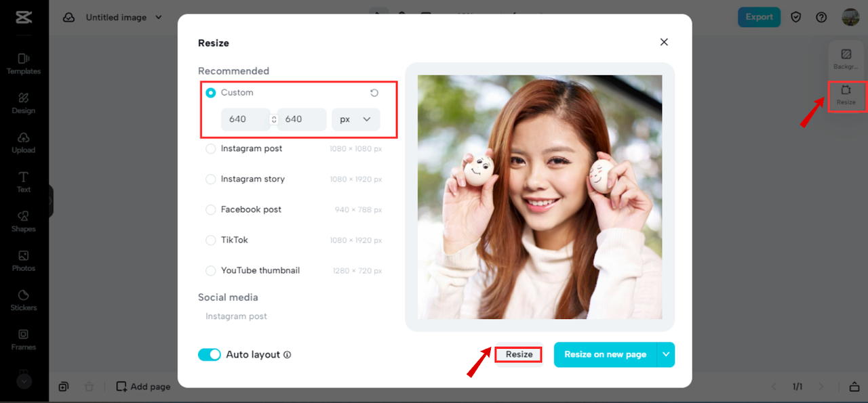Click the duplicate page icon

tap(63, 387)
